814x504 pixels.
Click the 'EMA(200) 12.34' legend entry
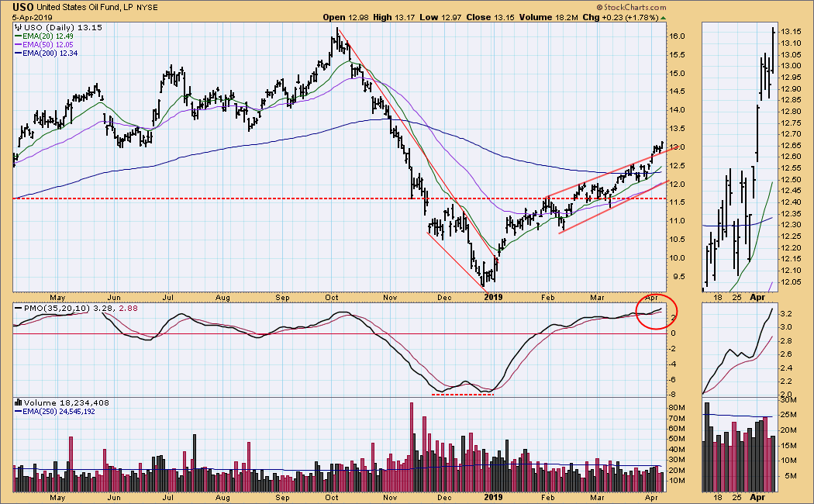pos(50,53)
